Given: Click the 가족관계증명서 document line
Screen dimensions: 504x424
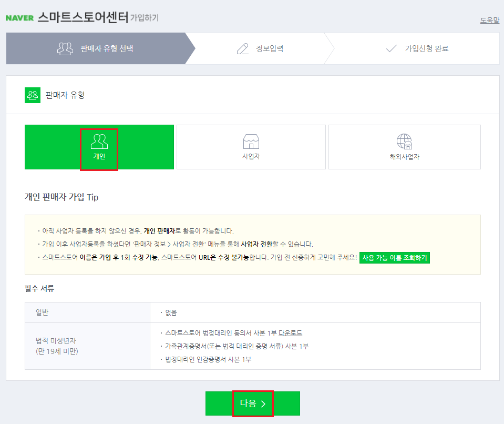Looking at the screenshot, I should click(236, 346).
